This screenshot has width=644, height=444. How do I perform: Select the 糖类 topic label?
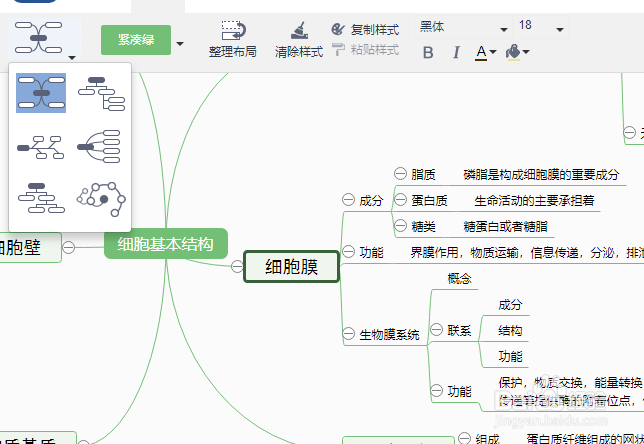tap(423, 227)
